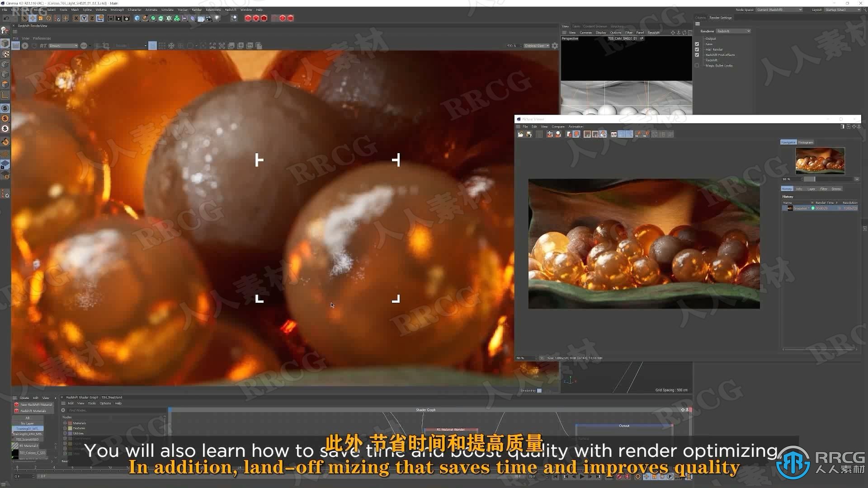This screenshot has height=488, width=868.
Task: Switch to the Layer tab in Picture Viewer
Action: click(811, 189)
